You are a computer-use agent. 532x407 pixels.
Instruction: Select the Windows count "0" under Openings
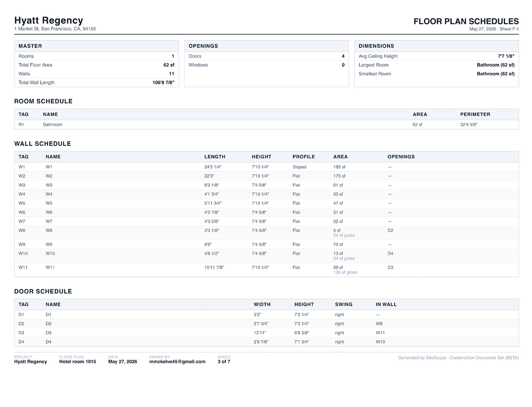343,65
